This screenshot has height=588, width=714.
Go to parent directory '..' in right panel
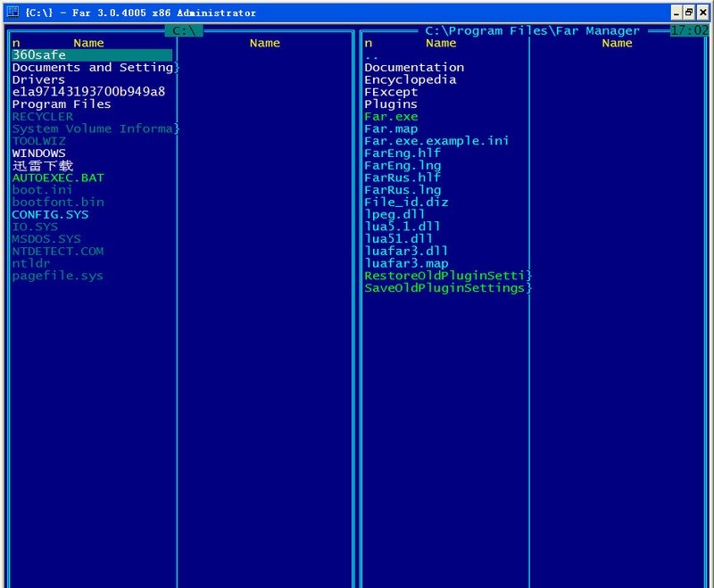[371, 57]
